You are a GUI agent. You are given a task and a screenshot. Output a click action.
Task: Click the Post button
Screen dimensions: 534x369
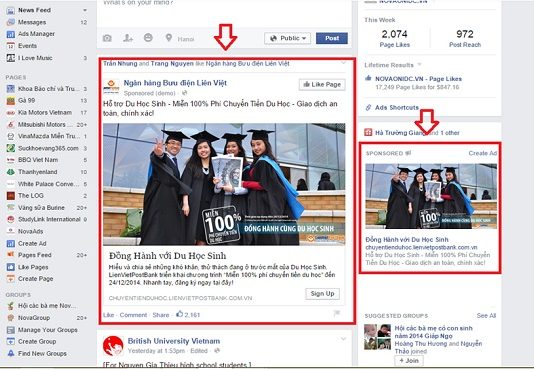tap(332, 38)
